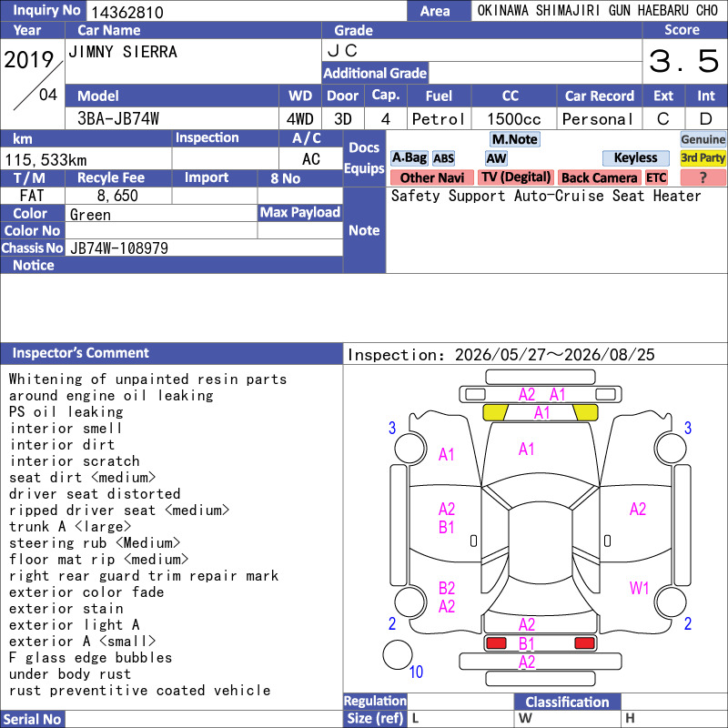The image size is (728, 728).
Task: Click the Keyless equipment badge
Action: 635,158
